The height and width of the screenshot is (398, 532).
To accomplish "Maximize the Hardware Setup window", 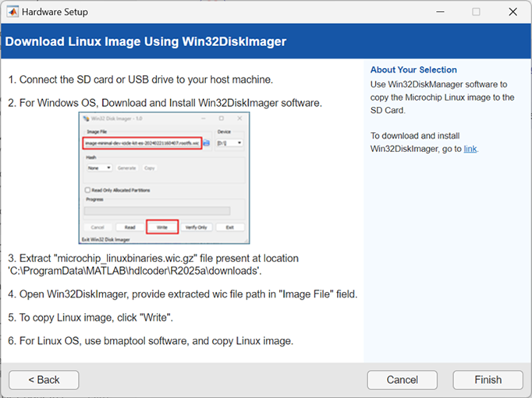I will pyautogui.click(x=476, y=12).
